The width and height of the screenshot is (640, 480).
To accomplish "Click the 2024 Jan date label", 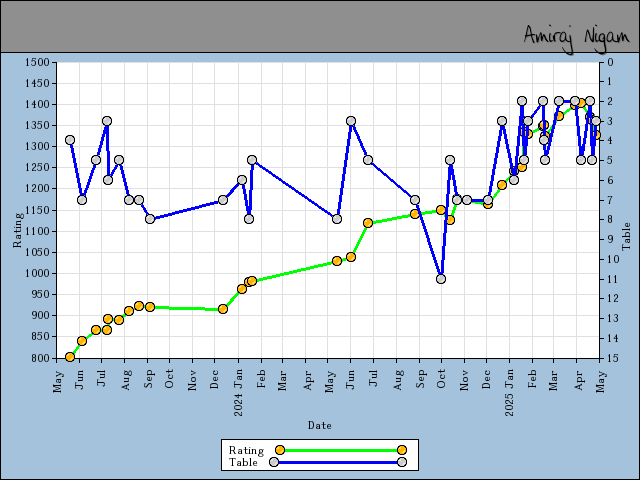I will coord(239,392).
